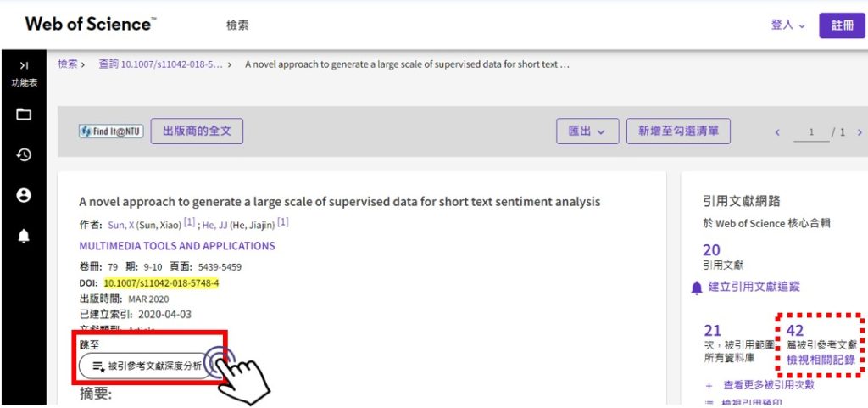Open the alerts bell icon in sidebar
The height and width of the screenshot is (408, 868).
click(x=24, y=236)
